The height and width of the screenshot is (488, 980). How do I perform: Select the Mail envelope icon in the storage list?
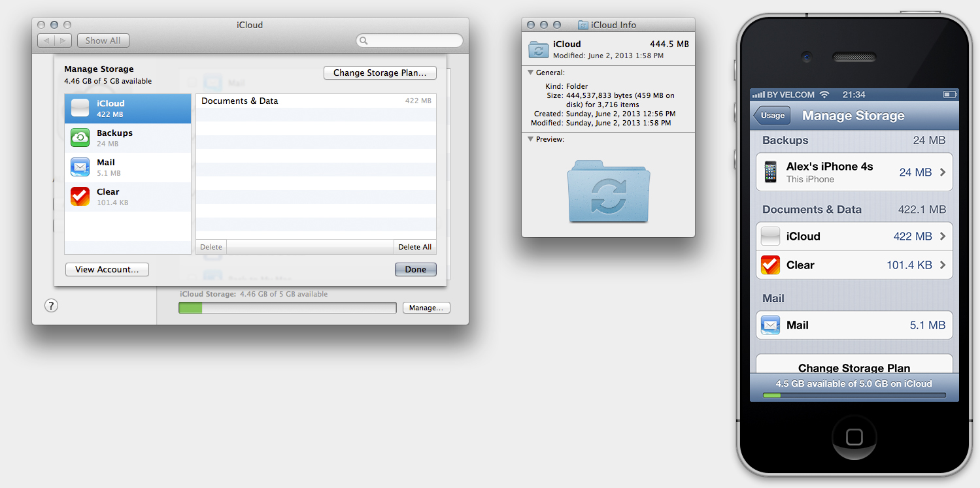click(80, 167)
